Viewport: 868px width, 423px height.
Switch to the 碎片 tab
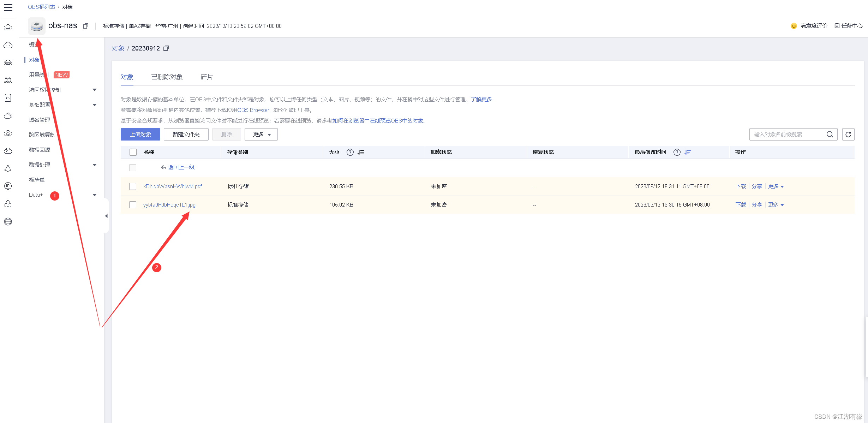[x=206, y=77]
